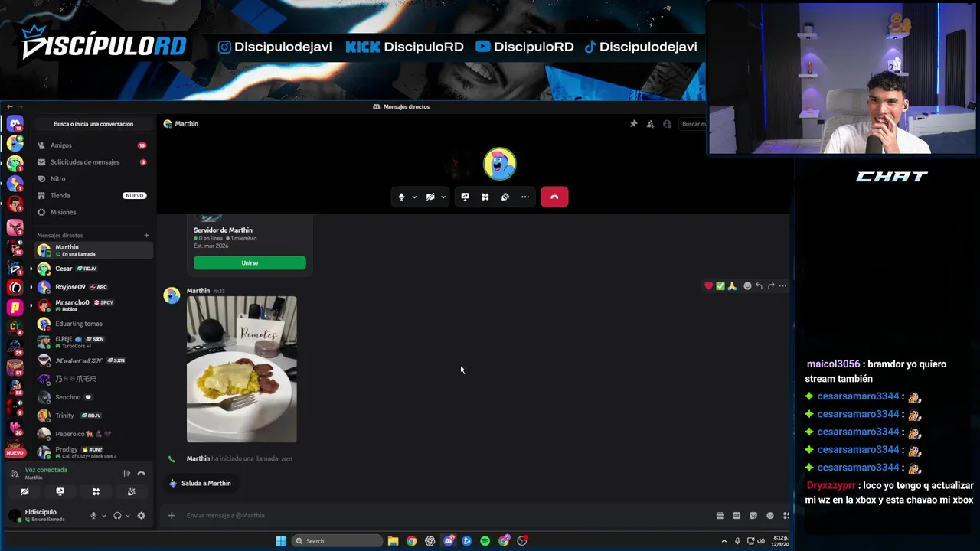Share screen from the Voz conectada panel
This screenshot has height=551, width=980.
[x=60, y=491]
